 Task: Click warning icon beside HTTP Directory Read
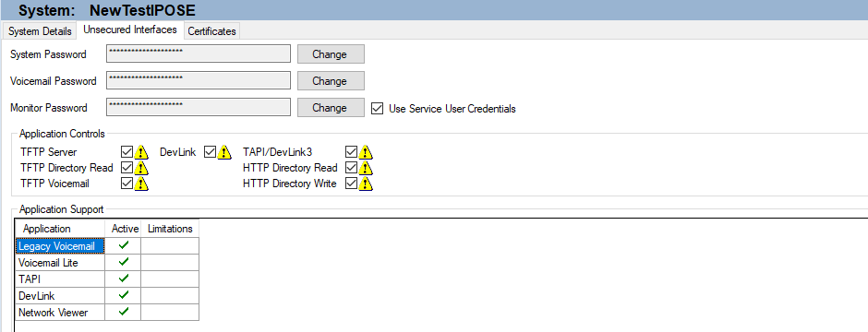[366, 168]
